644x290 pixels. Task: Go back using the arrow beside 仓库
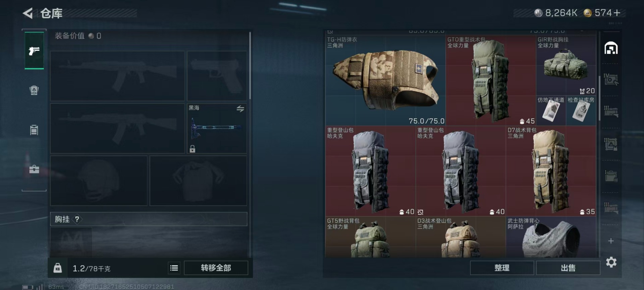pos(28,13)
